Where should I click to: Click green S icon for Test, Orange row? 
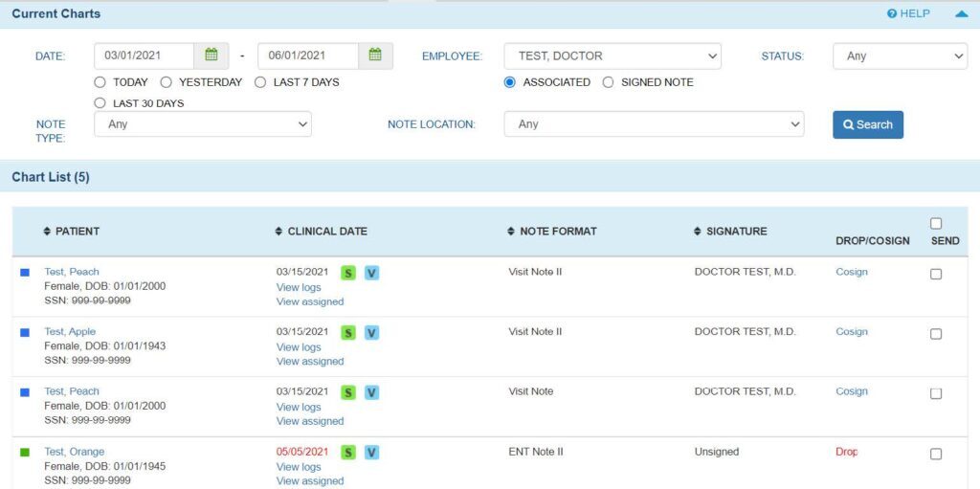point(348,453)
